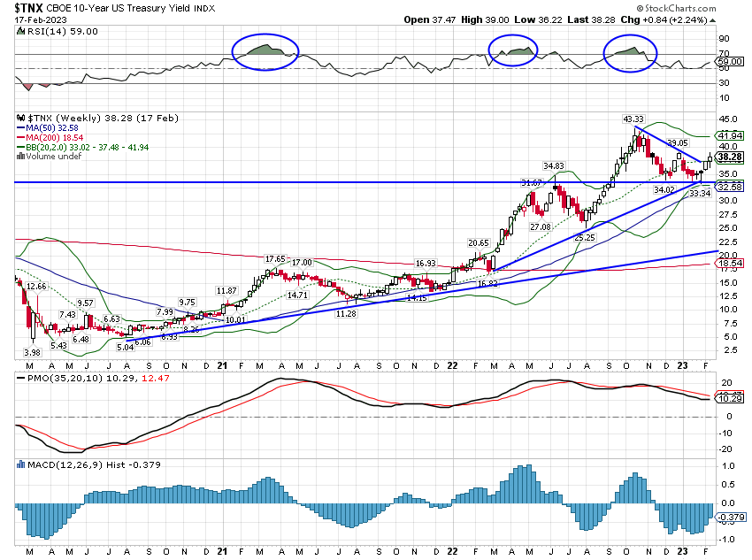Click the 43.33 peak price label
752x560 pixels.
pyautogui.click(x=633, y=119)
